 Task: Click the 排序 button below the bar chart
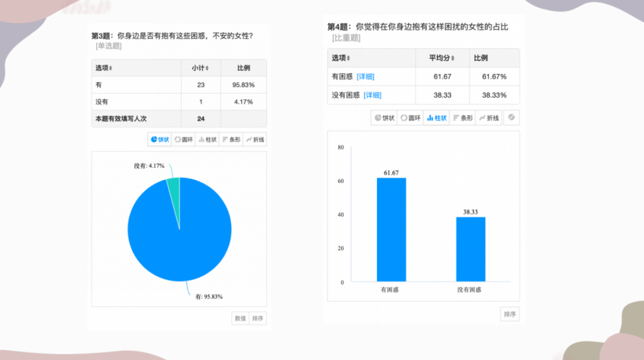click(x=510, y=314)
